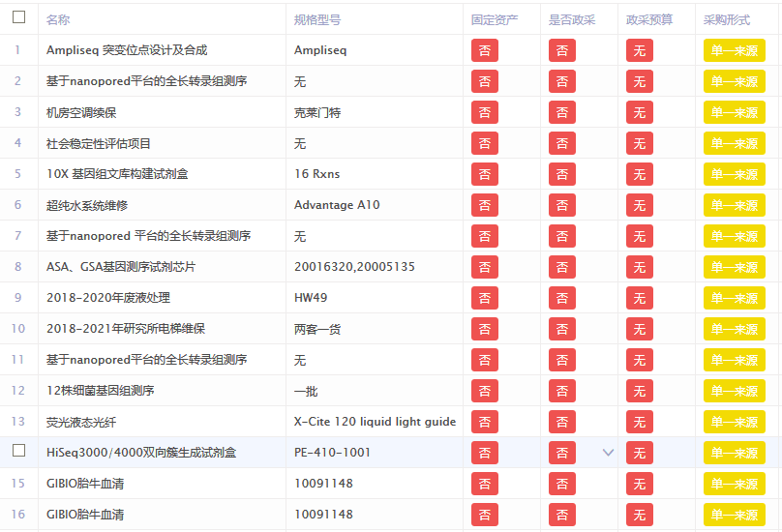Image resolution: width=782 pixels, height=532 pixels.
Task: Select the Ampliseq 突变位点设计及合成 row name
Action: tap(127, 50)
